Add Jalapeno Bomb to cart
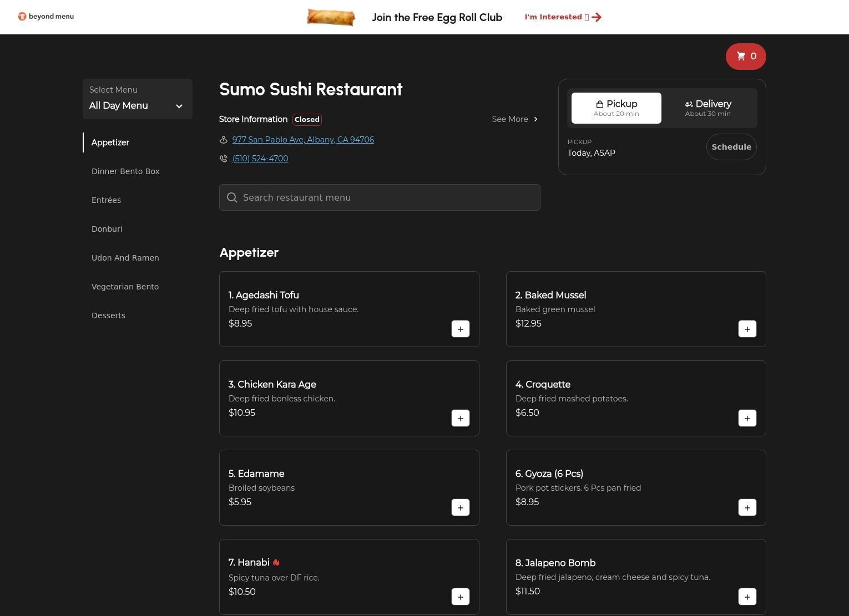 pos(747,597)
